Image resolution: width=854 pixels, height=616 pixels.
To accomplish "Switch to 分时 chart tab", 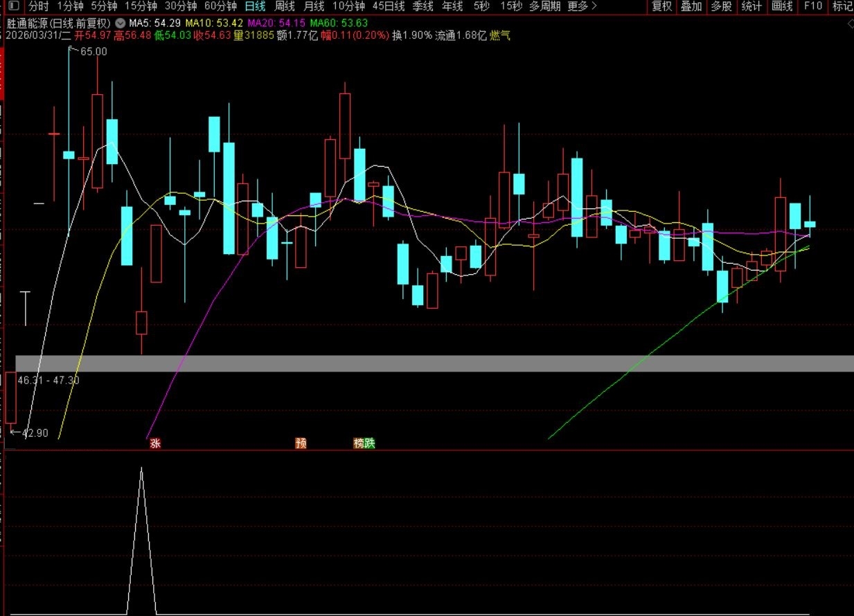I will pyautogui.click(x=39, y=7).
